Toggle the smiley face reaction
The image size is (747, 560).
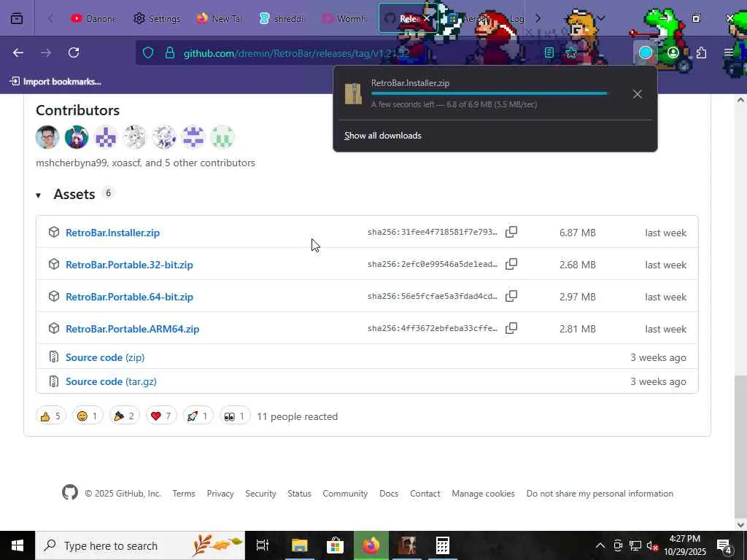(x=88, y=416)
